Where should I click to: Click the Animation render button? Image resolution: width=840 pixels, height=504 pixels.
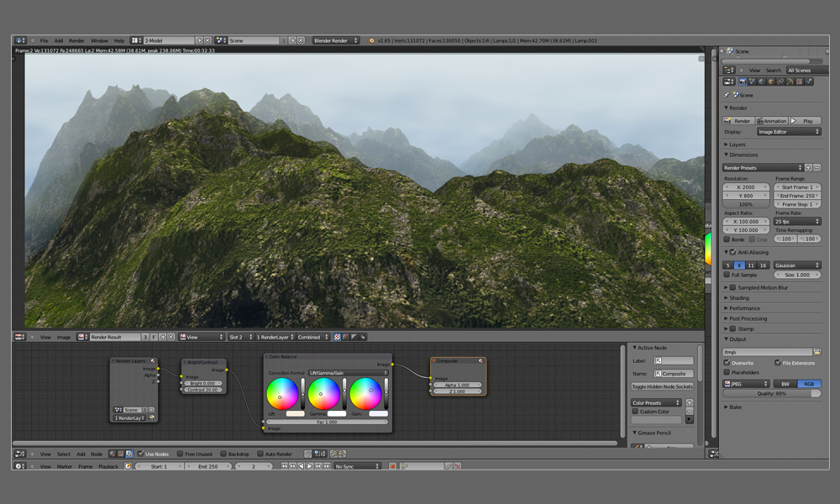[772, 121]
